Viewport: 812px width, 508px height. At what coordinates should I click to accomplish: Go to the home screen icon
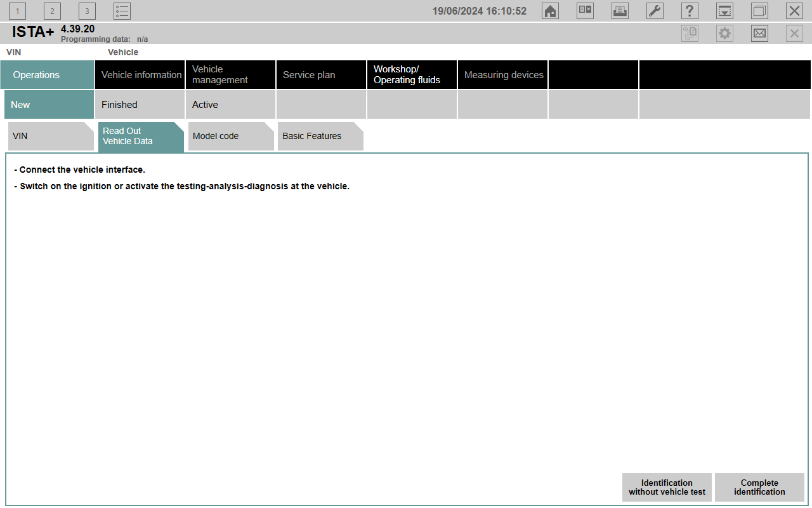tap(551, 11)
